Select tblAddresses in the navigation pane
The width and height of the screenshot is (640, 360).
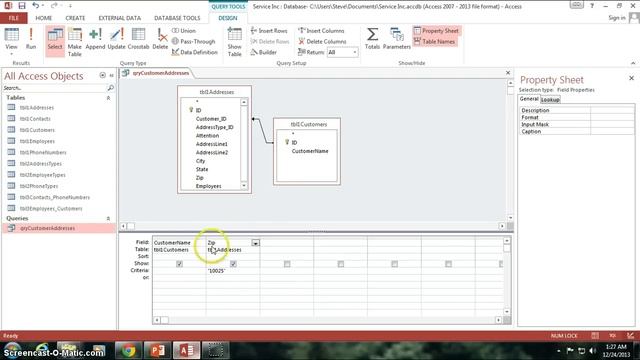tap(36, 108)
